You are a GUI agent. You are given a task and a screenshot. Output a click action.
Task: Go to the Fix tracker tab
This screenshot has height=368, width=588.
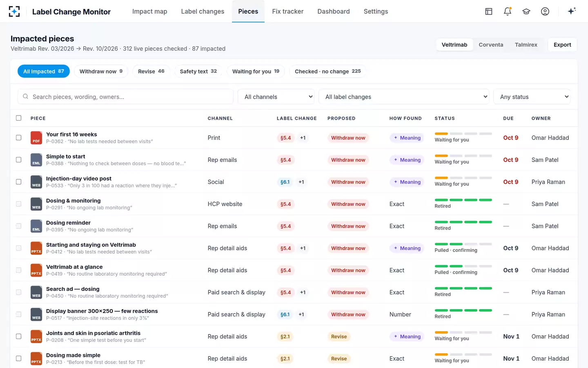288,11
